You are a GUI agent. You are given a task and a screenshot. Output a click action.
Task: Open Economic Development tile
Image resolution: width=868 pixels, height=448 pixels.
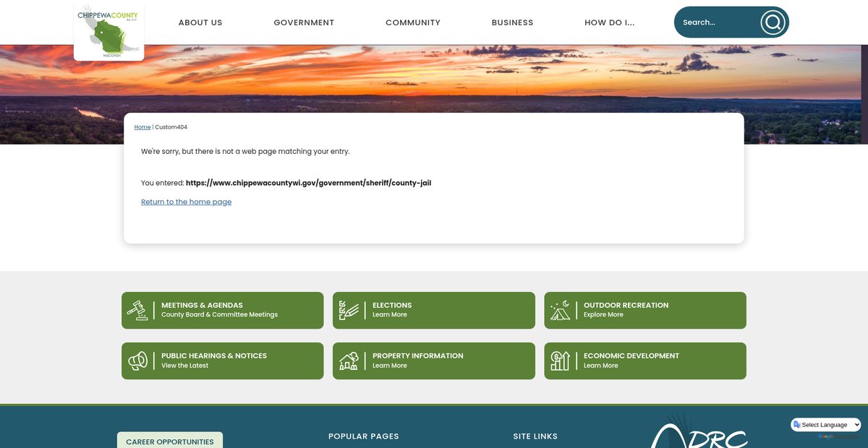(645, 361)
